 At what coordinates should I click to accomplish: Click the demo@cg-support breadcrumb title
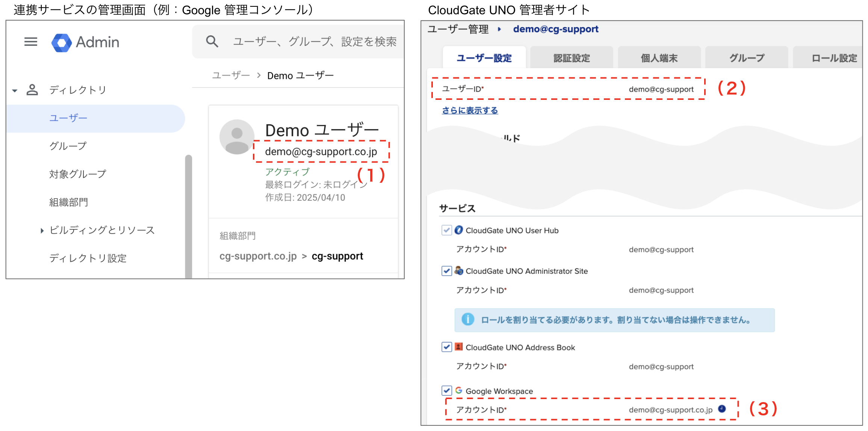click(556, 29)
